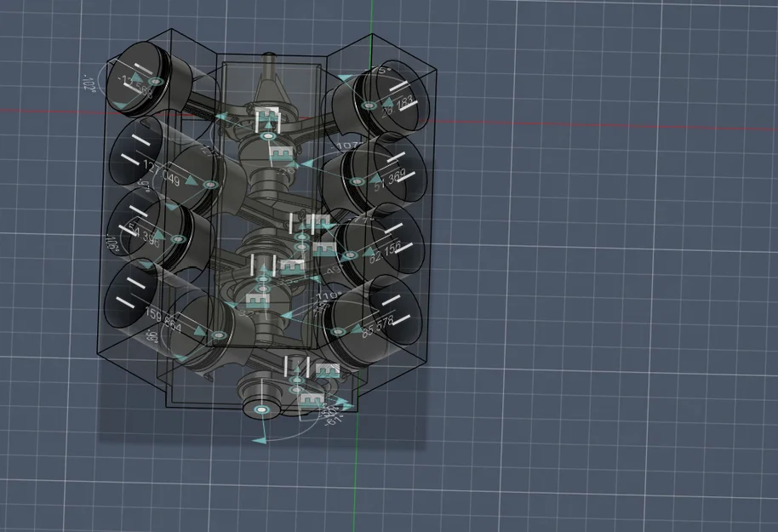778x532 pixels.
Task: Click the joint origin beside the 127.049 value
Action: tap(210, 185)
